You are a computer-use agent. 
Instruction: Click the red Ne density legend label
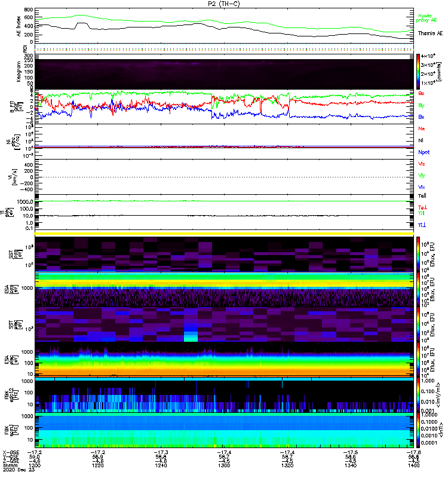422,128
